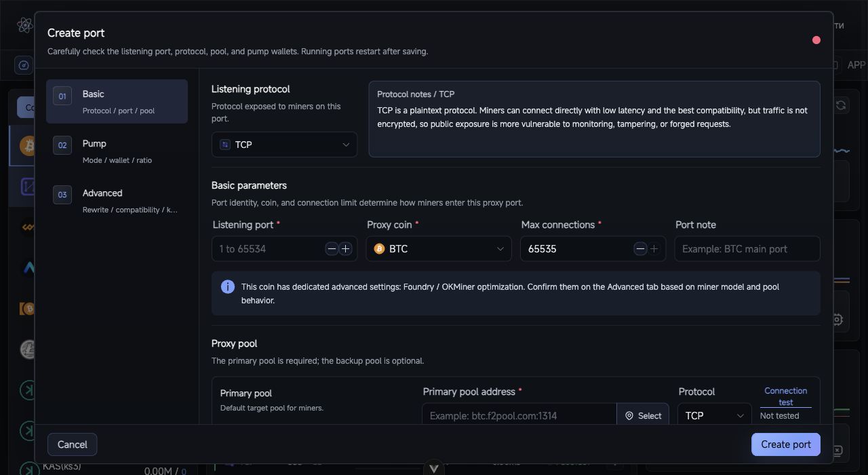Select the 01 Basic step
868x475 pixels.
point(117,102)
